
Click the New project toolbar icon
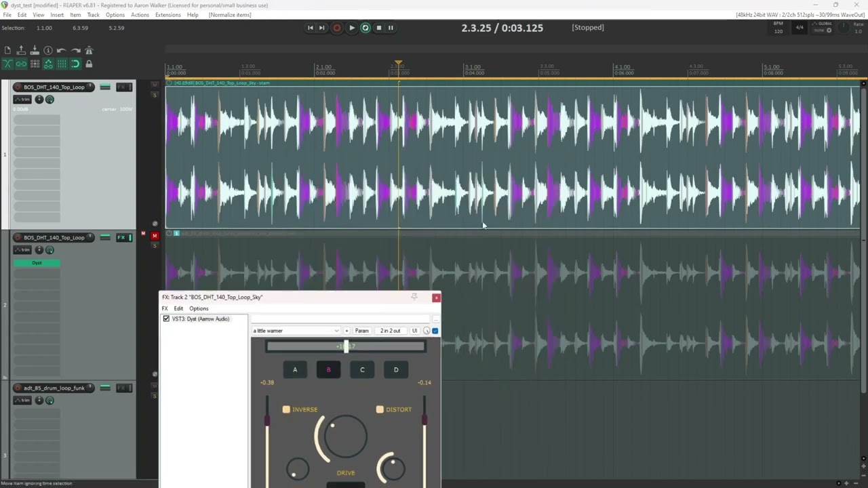coord(7,51)
